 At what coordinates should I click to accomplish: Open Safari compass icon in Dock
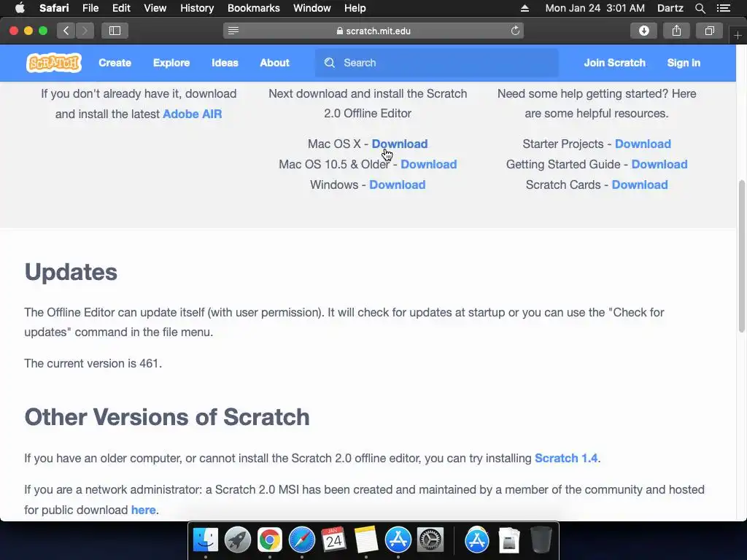click(x=302, y=540)
